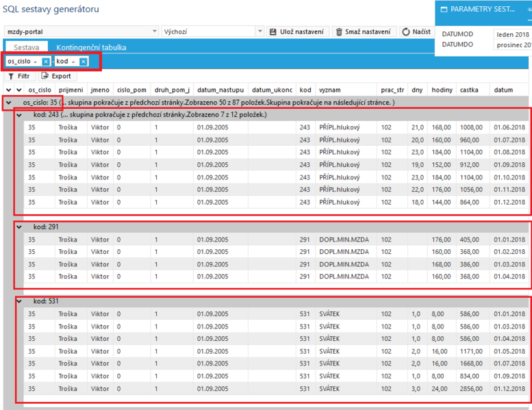Sort by os_cislo column header

point(40,90)
